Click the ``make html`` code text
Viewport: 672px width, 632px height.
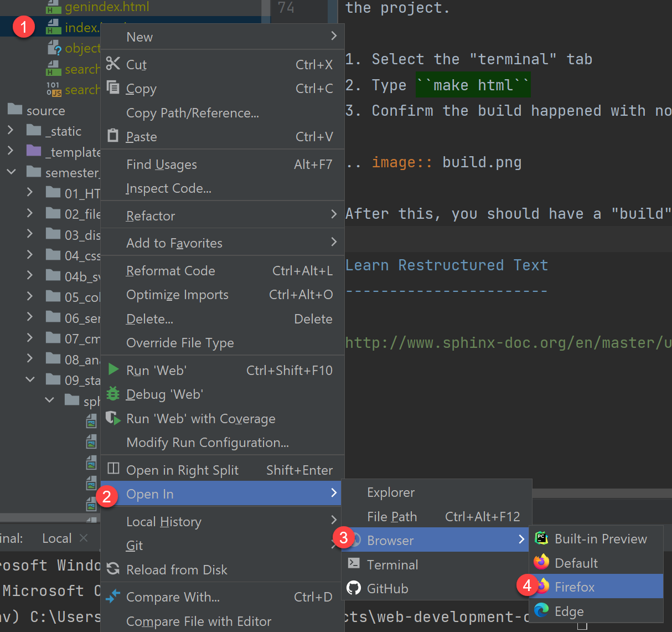pos(473,85)
